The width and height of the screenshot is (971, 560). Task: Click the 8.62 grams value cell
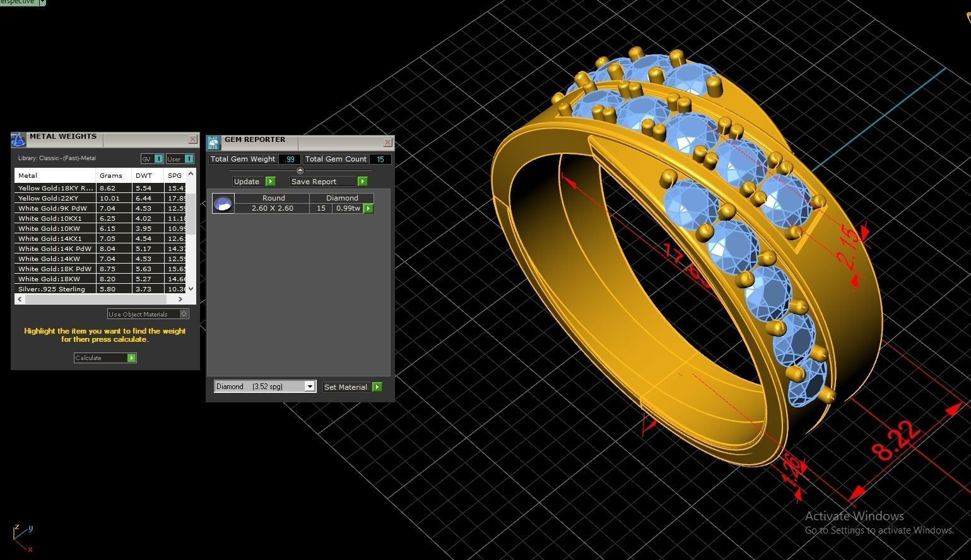click(114, 188)
